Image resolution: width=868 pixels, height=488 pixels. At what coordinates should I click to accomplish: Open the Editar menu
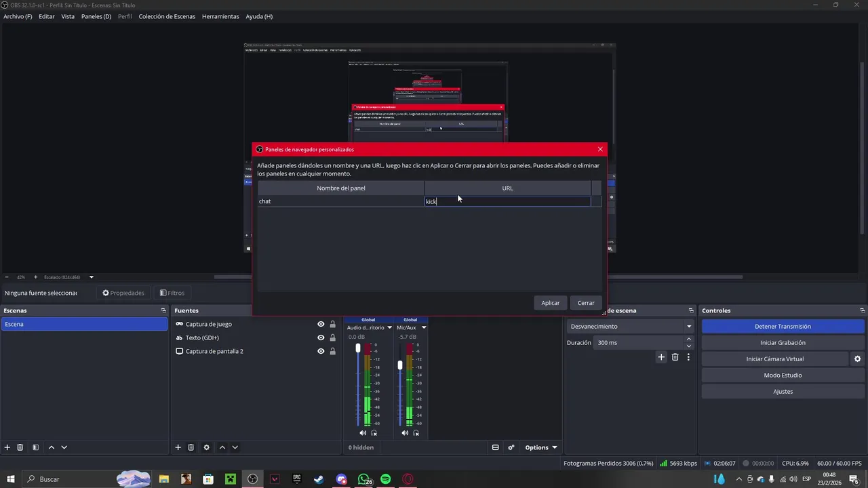pos(47,16)
